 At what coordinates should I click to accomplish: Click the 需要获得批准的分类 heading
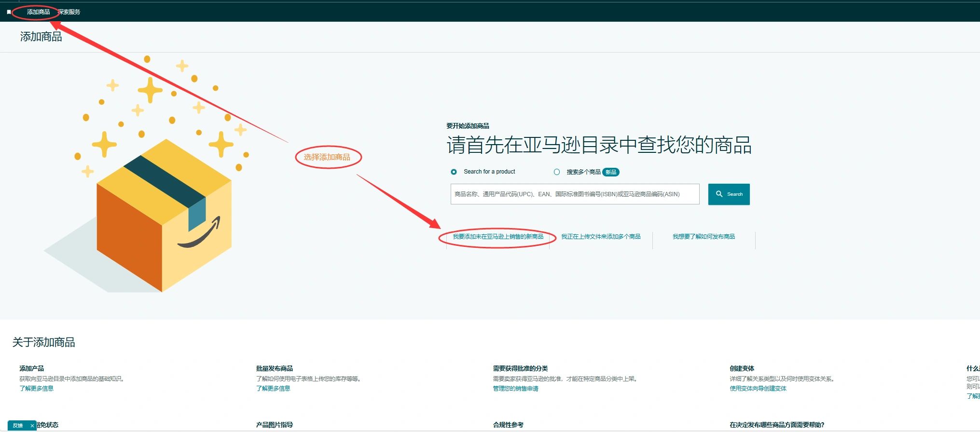tap(520, 368)
